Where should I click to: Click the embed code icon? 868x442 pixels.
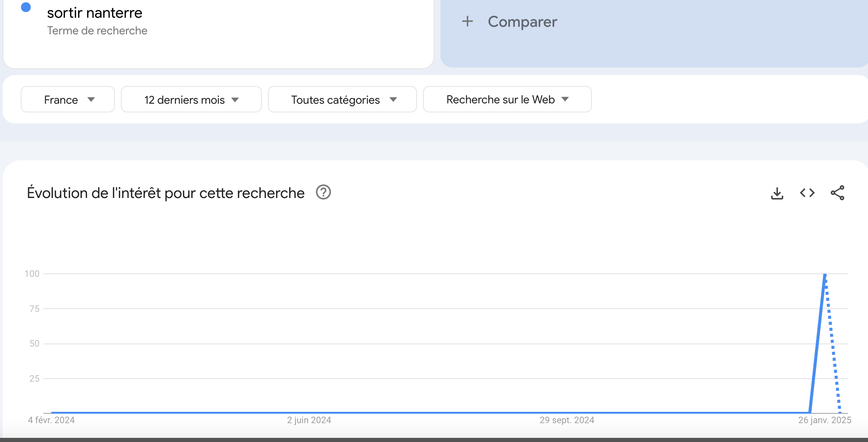[x=807, y=193]
